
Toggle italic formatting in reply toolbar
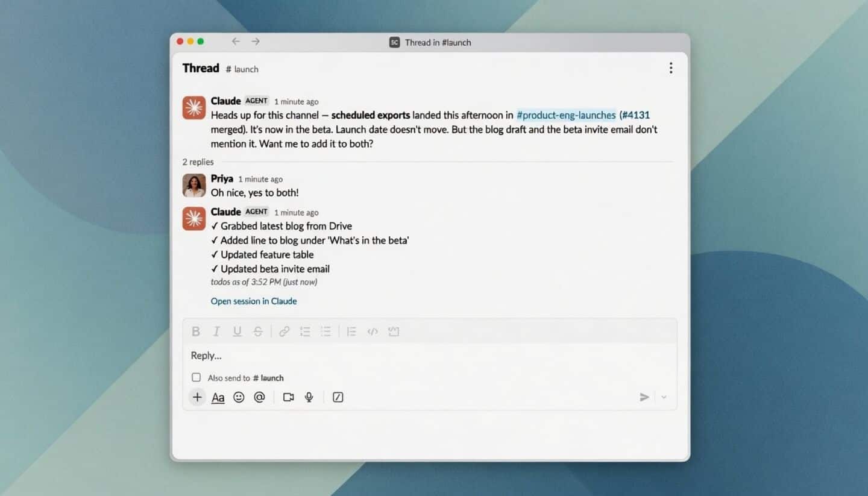tap(216, 331)
